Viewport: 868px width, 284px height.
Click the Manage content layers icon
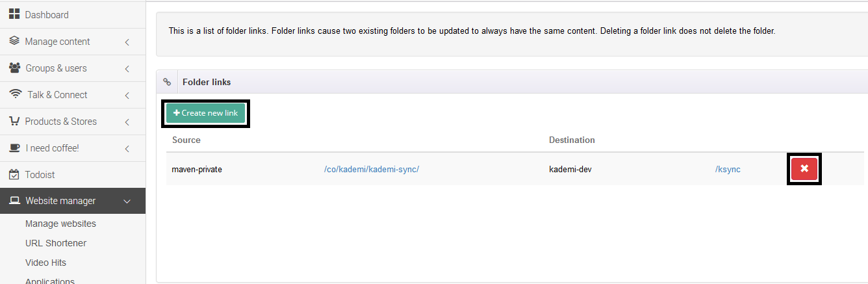14,41
